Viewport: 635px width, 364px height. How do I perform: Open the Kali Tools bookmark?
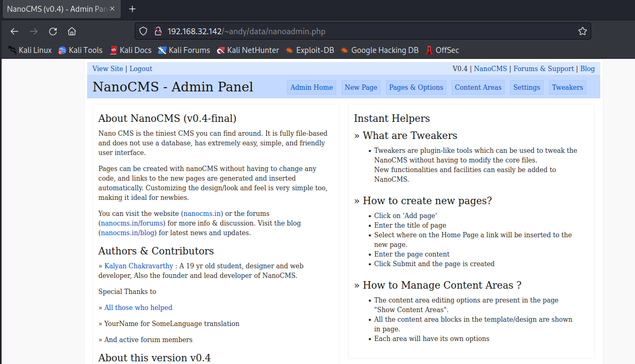point(80,50)
